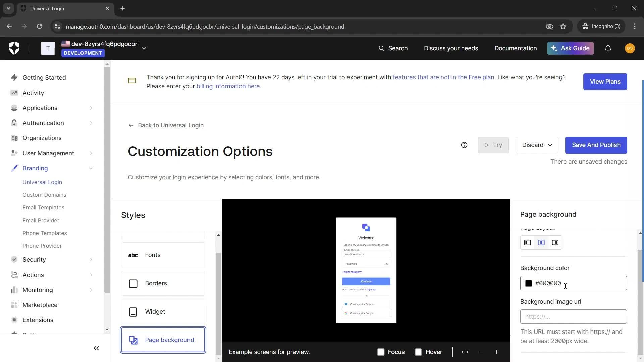Open the tab search dropdown arrow
Screen dimensions: 644x362
point(8,8)
